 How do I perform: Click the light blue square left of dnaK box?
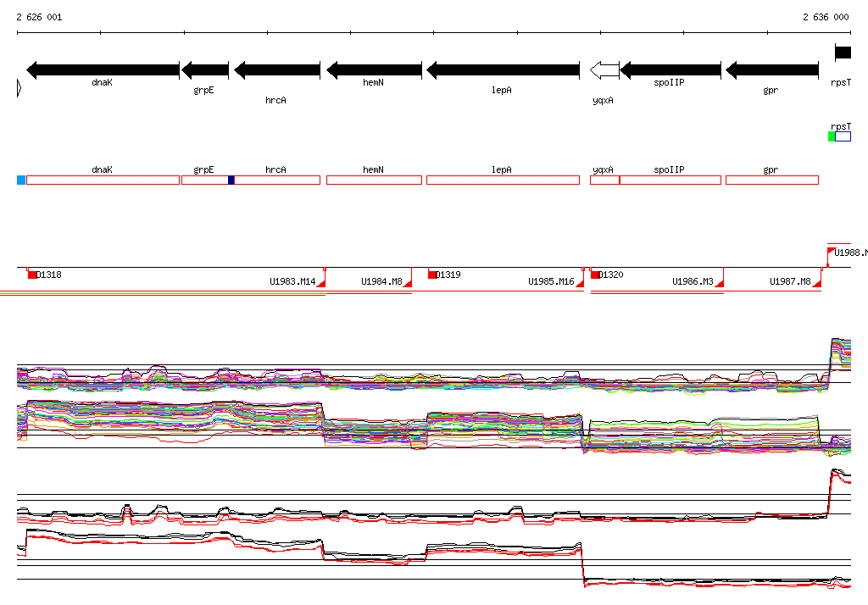pyautogui.click(x=21, y=180)
